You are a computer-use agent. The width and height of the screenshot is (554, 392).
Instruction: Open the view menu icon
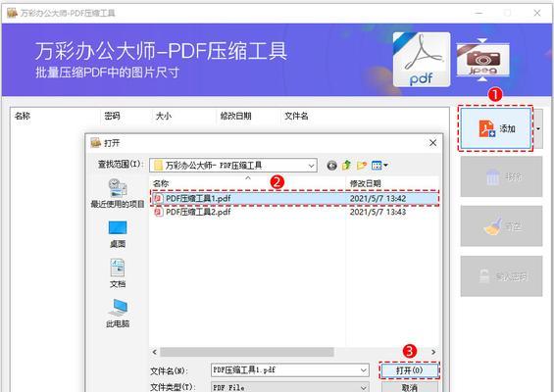coord(379,165)
